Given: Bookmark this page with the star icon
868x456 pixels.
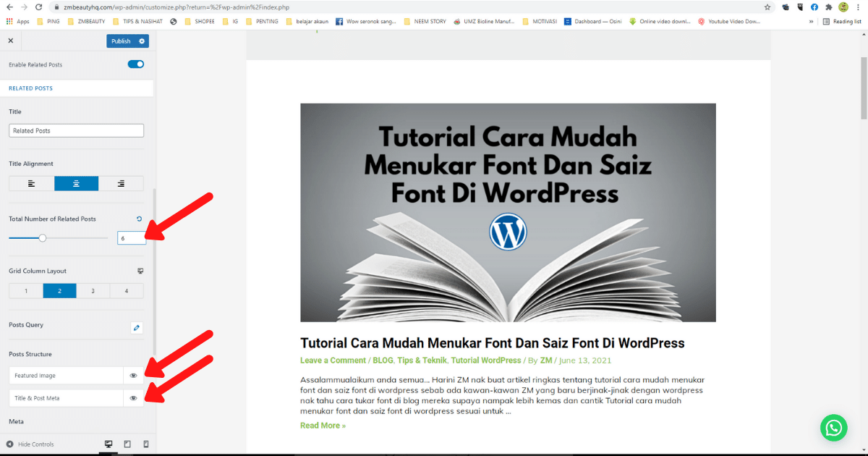Looking at the screenshot, I should tap(767, 7).
